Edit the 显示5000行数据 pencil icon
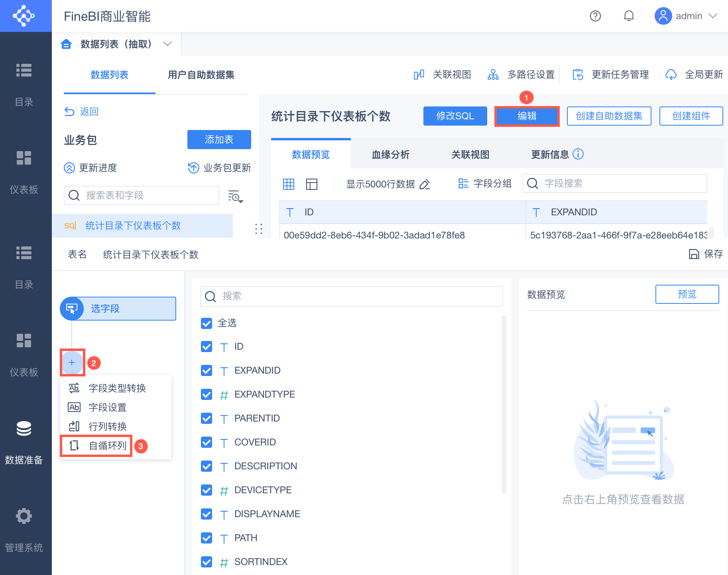This screenshot has width=728, height=575. pos(425,184)
